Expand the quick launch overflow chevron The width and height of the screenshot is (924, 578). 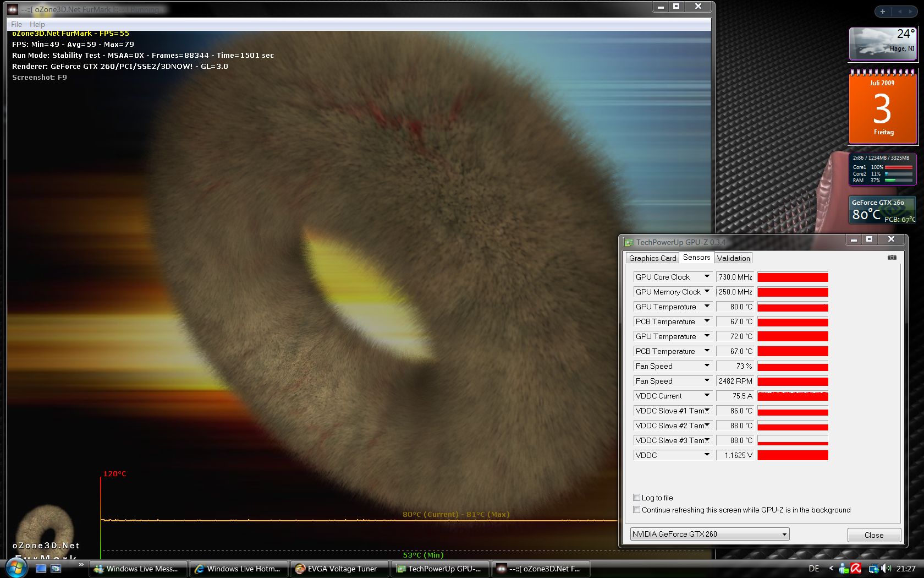pyautogui.click(x=81, y=564)
